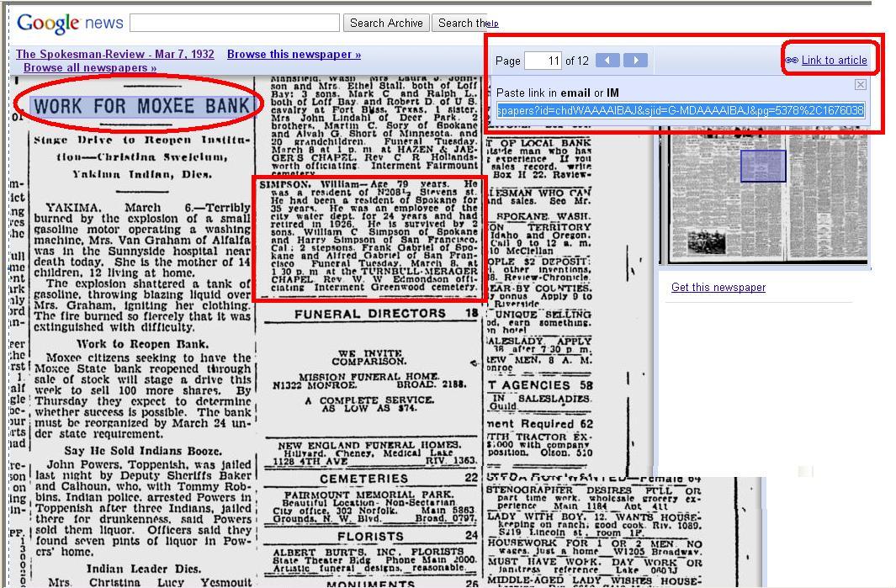Open The Spokesman-Review Mar 7, 1932 link
The width and height of the screenshot is (896, 588).
coord(115,54)
